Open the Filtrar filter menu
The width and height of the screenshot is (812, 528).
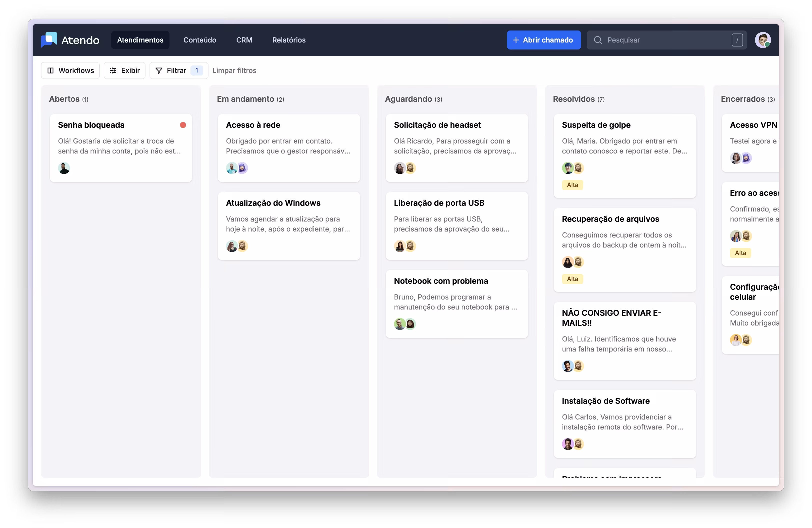click(177, 70)
